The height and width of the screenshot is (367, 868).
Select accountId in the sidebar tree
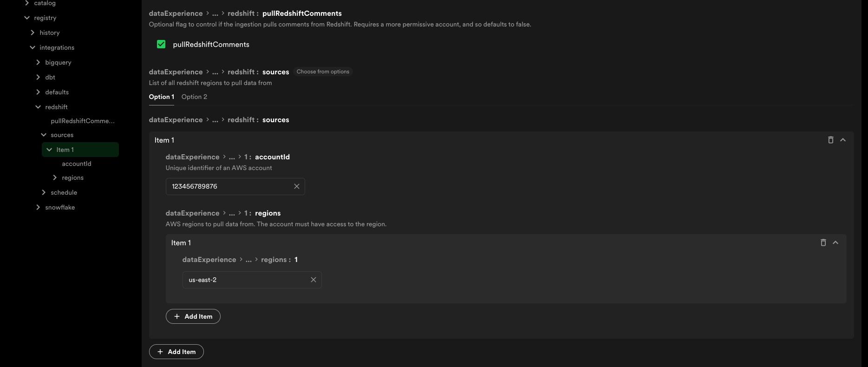pyautogui.click(x=77, y=164)
